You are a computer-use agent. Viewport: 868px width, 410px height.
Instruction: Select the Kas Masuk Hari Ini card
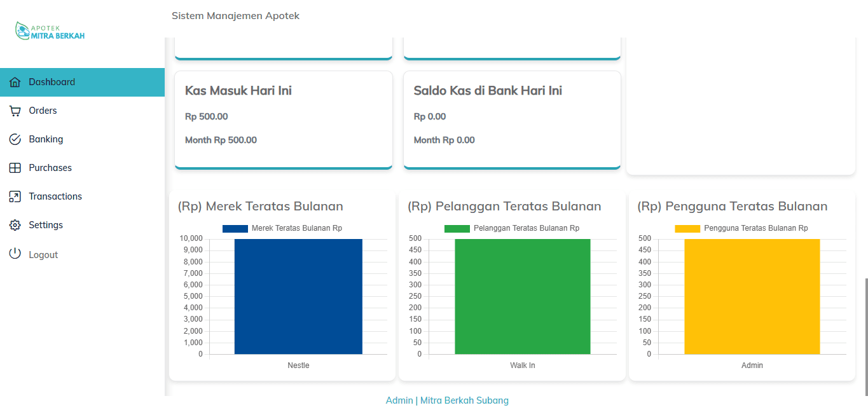click(283, 120)
